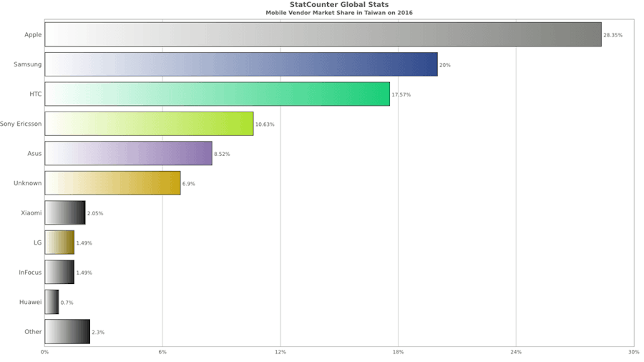Click the "StatCounter Global Stats" title
The image size is (644, 362).
[x=339, y=5]
